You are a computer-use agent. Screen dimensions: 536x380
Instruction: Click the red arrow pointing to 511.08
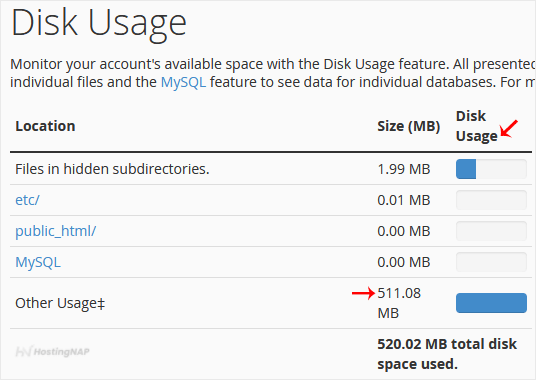363,293
